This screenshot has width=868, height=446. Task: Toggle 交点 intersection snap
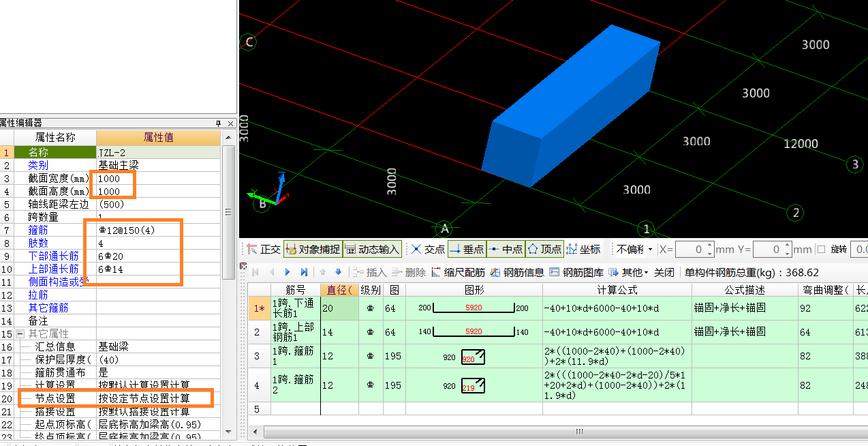coord(427,250)
